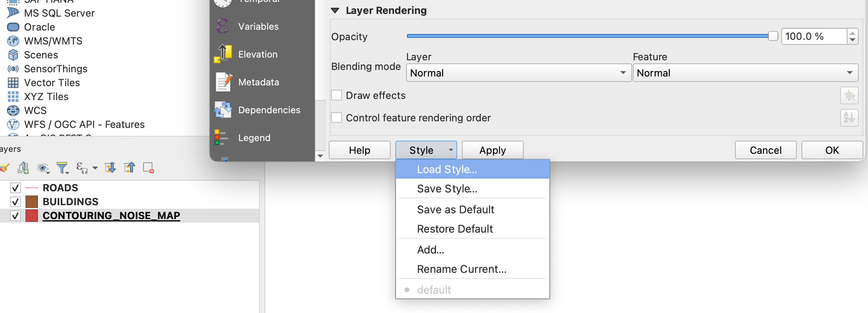This screenshot has width=868, height=313.
Task: Click Expand All layers icon
Action: [x=110, y=168]
